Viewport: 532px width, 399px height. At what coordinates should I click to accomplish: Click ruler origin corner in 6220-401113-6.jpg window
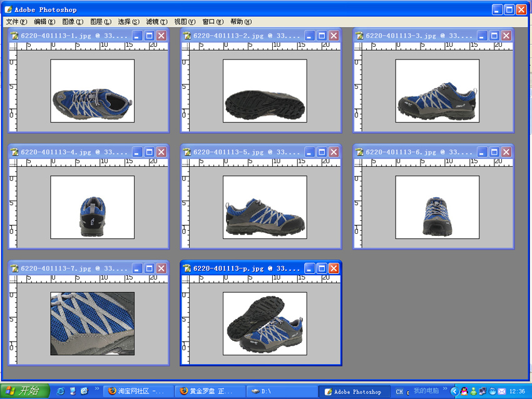point(358,163)
